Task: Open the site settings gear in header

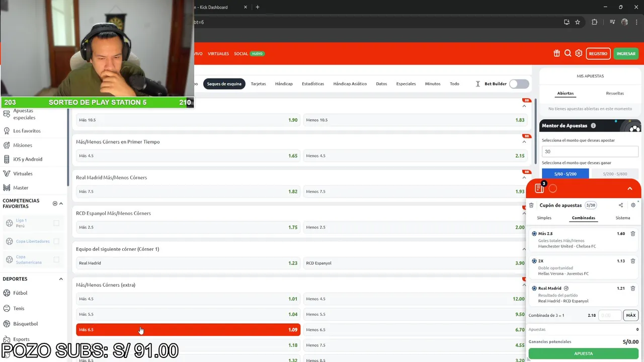Action: pyautogui.click(x=579, y=53)
